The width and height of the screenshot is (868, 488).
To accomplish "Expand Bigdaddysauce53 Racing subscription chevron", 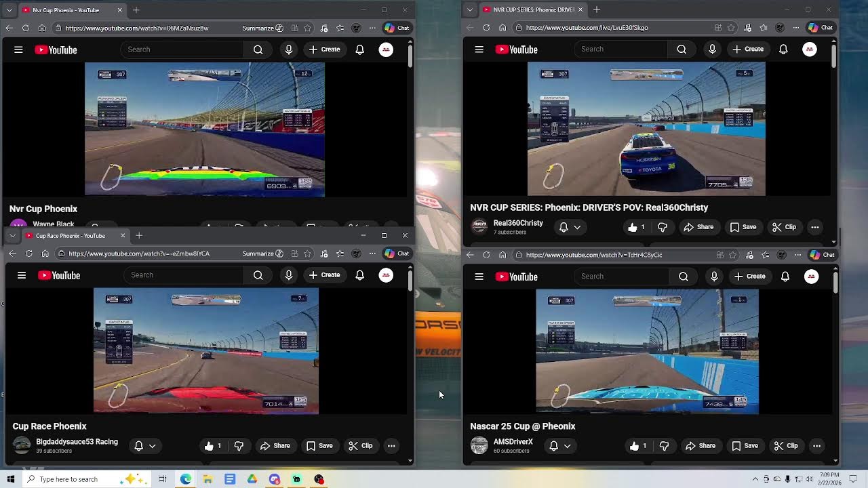I will point(153,446).
